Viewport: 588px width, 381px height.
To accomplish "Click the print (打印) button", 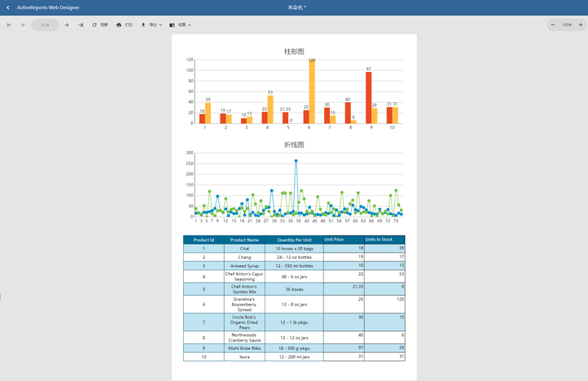I will point(124,25).
